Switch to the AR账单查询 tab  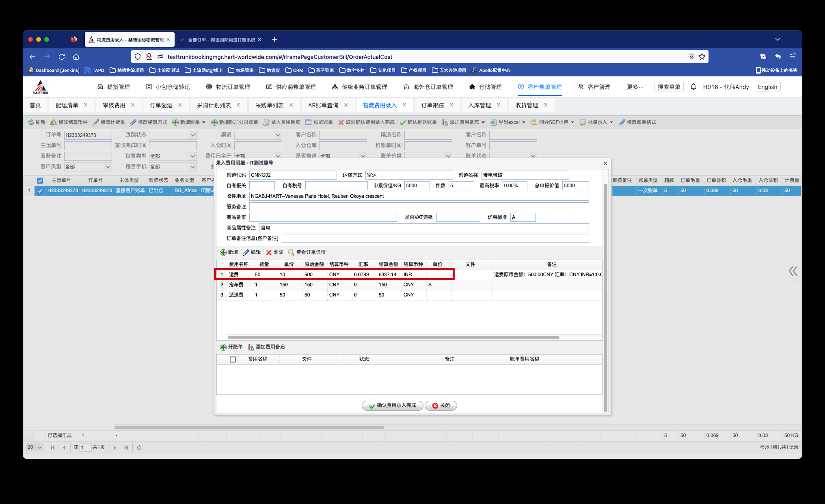click(323, 105)
